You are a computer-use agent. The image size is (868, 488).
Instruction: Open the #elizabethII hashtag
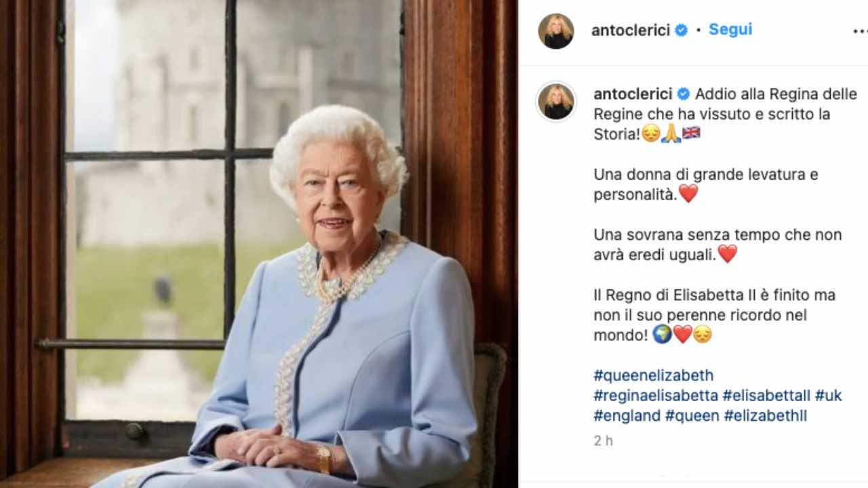766,415
